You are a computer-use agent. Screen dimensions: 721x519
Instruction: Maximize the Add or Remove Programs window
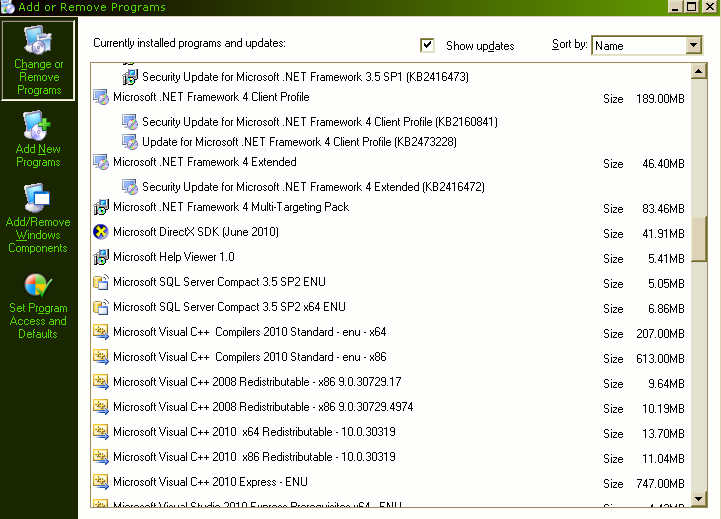pyautogui.click(x=692, y=7)
